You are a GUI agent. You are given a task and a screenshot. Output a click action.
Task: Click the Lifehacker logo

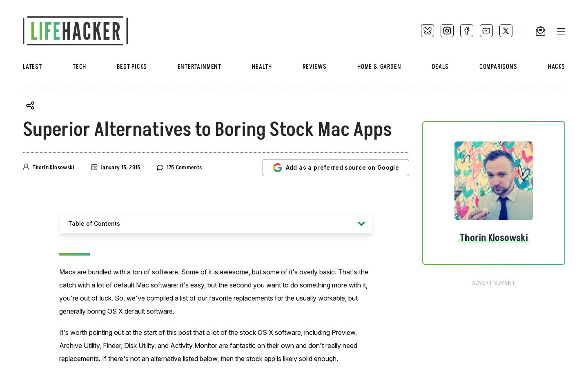[76, 31]
